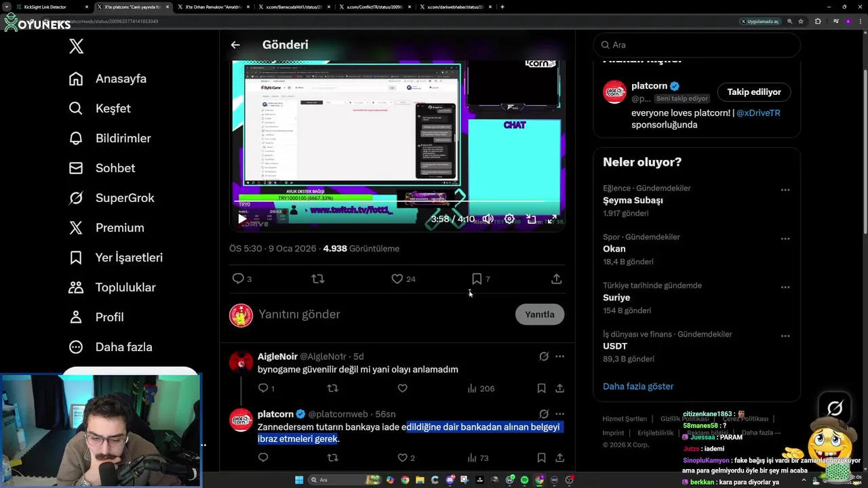This screenshot has width=868, height=488.
Task: Switch to KickSight Link Detector tab
Action: [51, 7]
